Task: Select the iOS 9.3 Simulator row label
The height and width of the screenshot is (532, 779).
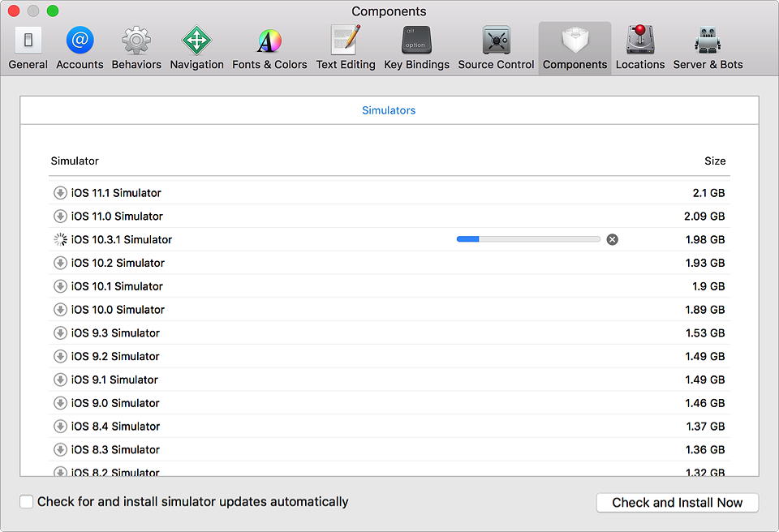Action: point(115,332)
